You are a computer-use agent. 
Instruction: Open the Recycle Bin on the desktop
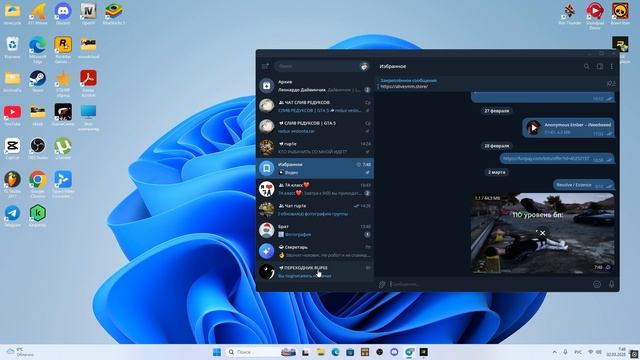pos(12,48)
